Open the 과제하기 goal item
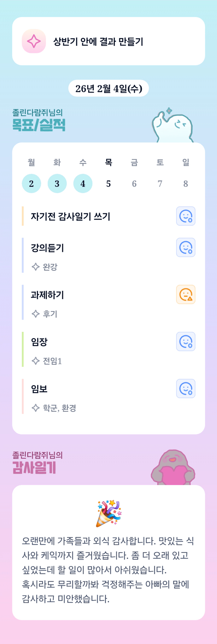Image resolution: width=217 pixels, height=644 pixels. click(47, 295)
